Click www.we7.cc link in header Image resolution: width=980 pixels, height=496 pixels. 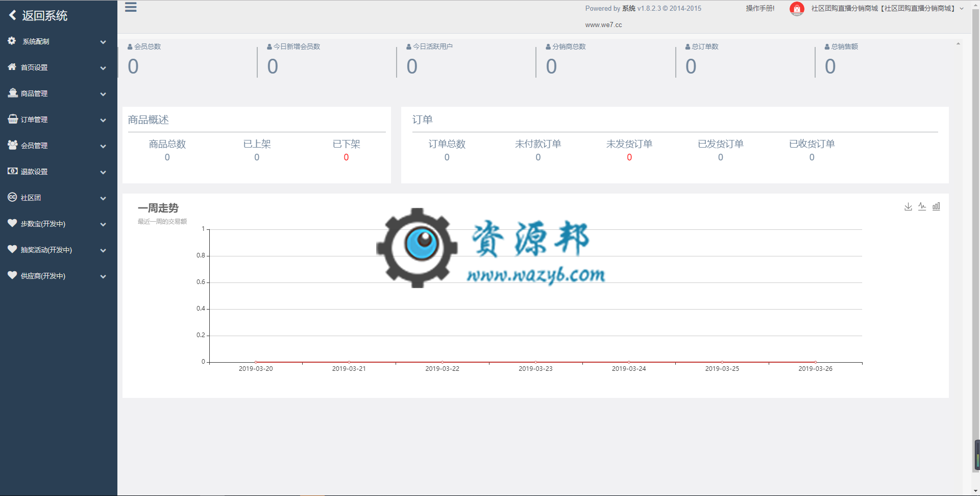(603, 25)
